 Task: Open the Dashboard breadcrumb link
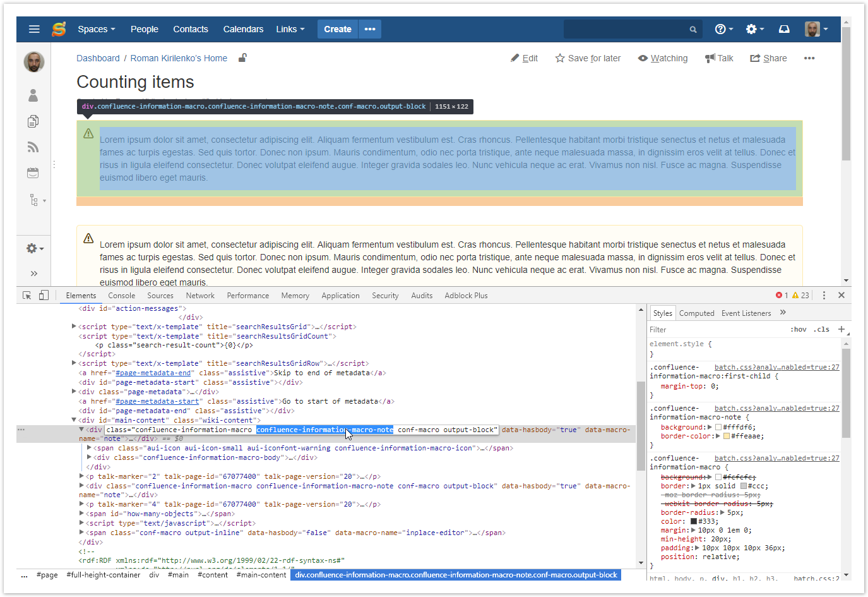coord(98,58)
